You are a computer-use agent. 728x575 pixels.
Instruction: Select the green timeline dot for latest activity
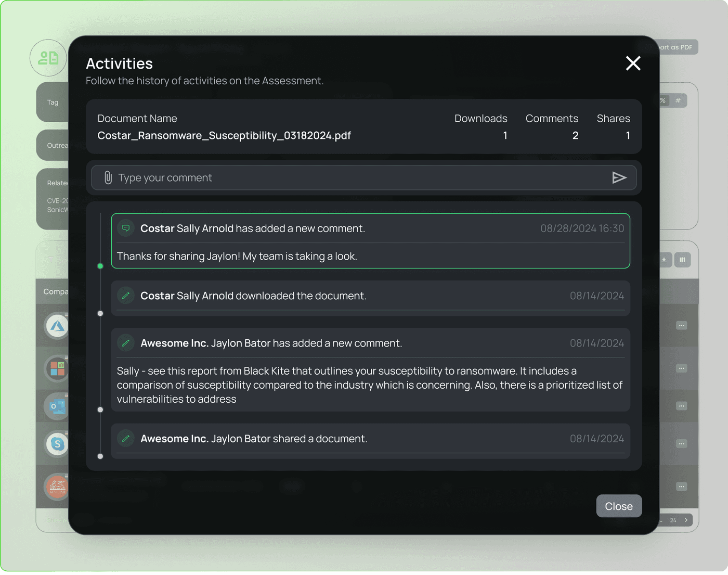coord(100,266)
